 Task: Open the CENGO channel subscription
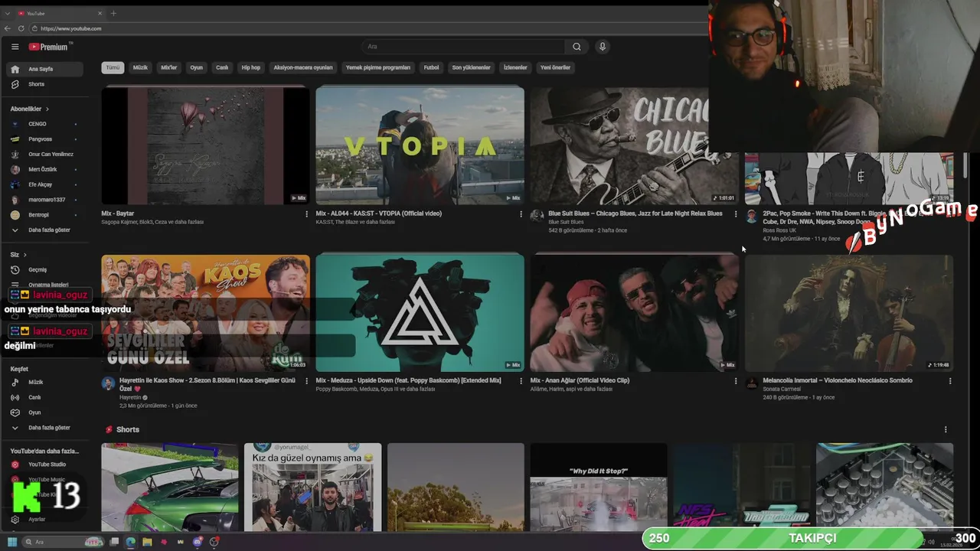coord(43,124)
